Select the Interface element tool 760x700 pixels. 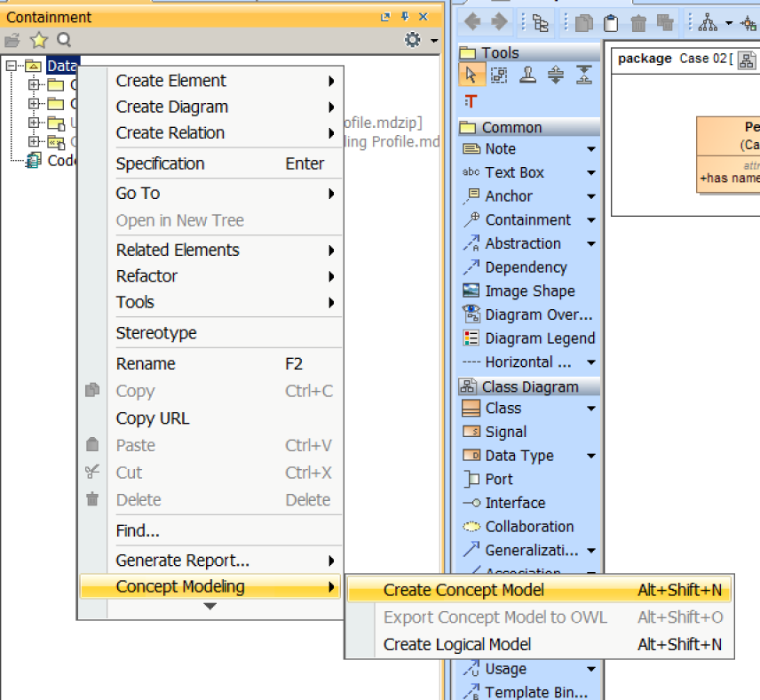pos(471,503)
